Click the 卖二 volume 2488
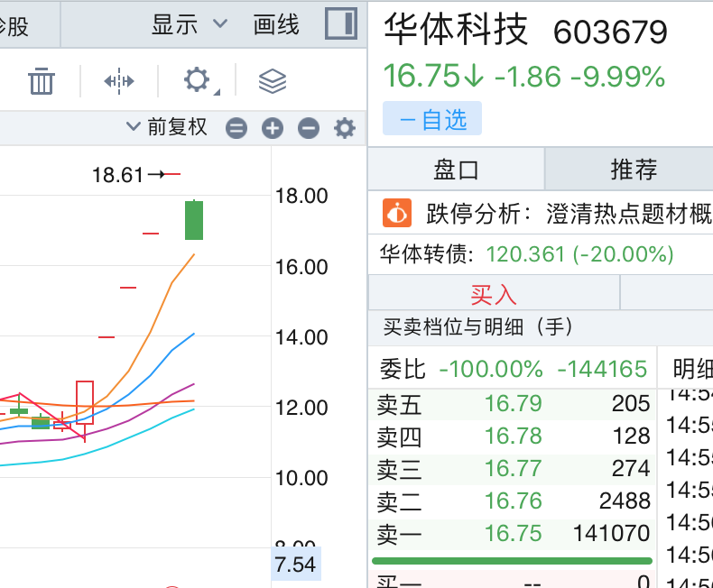 625,501
